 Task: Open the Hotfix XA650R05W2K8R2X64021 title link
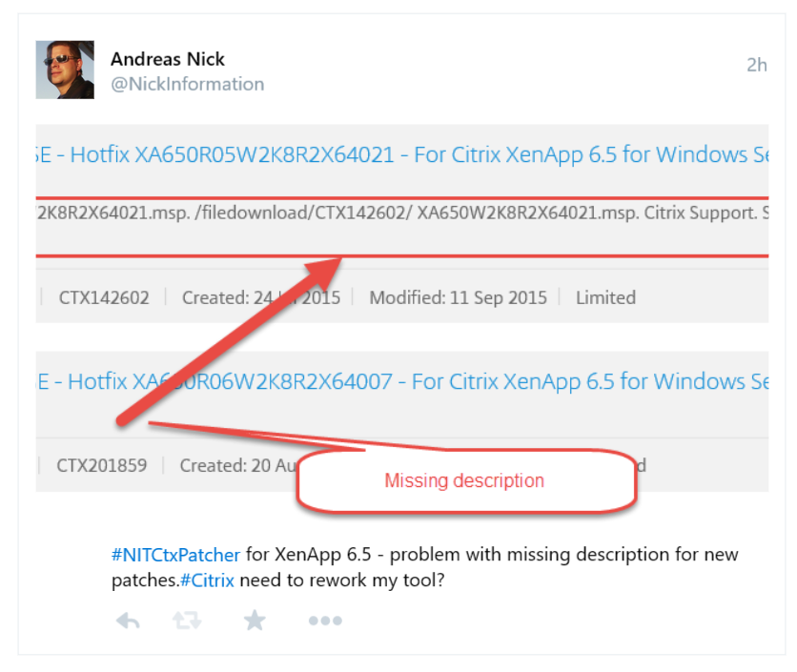tap(402, 154)
